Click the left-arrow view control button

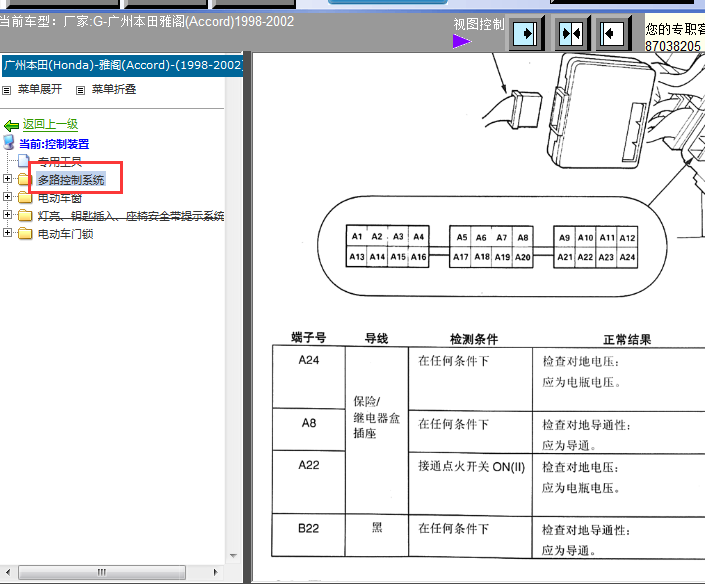[x=612, y=33]
